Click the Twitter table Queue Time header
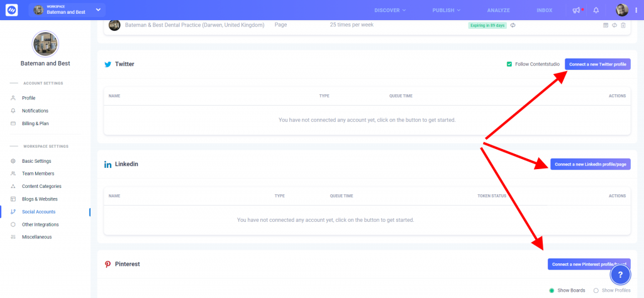The image size is (644, 298). point(401,96)
